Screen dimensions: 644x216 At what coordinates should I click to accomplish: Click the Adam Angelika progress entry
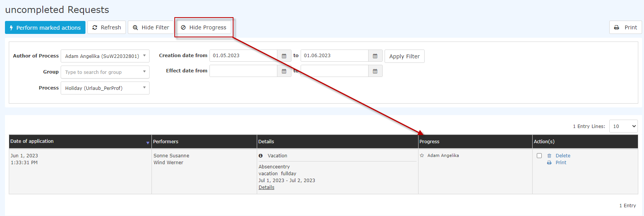click(443, 155)
